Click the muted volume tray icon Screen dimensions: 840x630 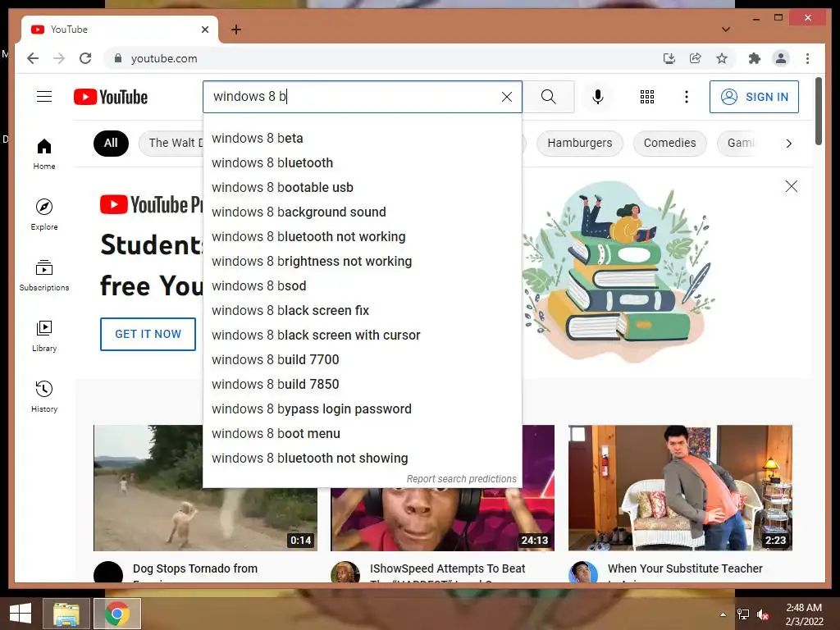[762, 614]
